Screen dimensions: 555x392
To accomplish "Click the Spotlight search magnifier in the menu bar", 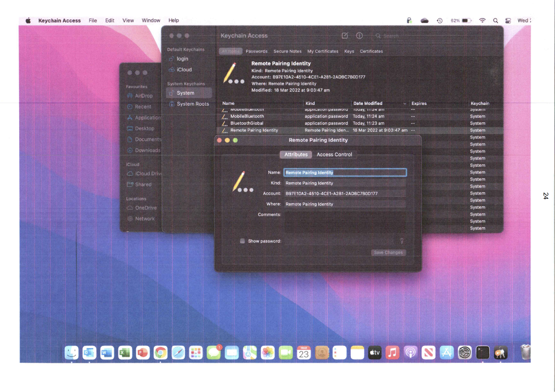I will pyautogui.click(x=495, y=21).
